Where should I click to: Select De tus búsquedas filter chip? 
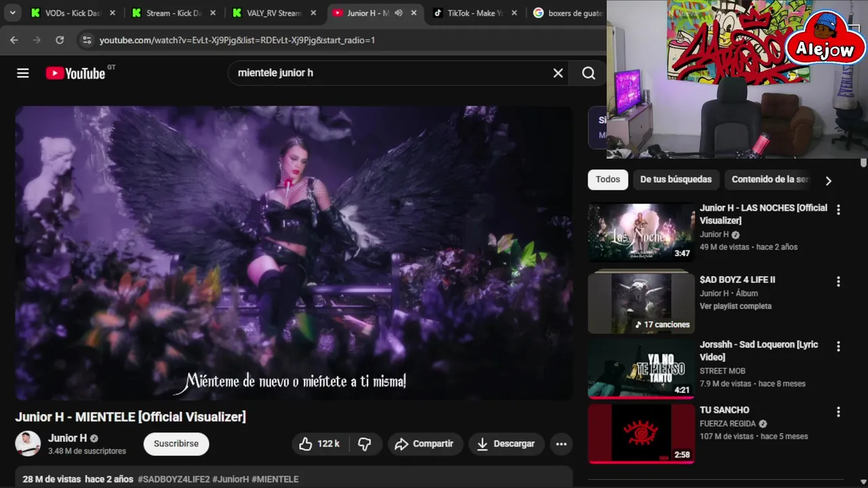tap(676, 180)
